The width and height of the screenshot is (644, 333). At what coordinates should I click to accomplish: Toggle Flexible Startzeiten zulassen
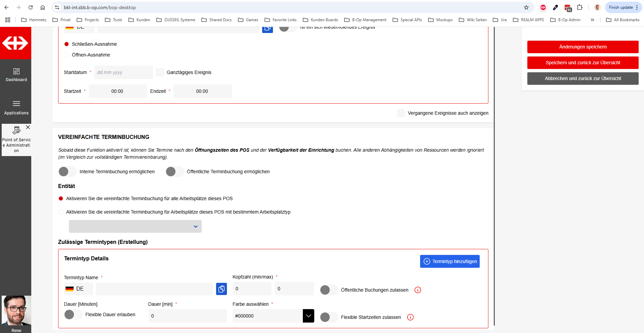(x=329, y=317)
